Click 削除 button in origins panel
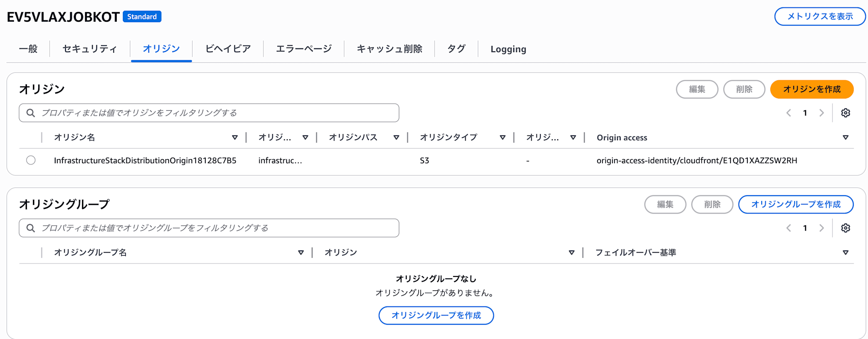This screenshot has width=868, height=339. 744,89
